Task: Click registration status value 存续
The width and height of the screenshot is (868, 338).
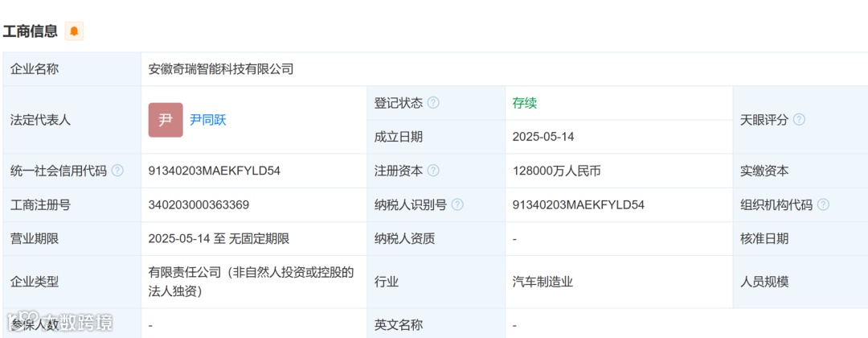Action: coord(525,103)
